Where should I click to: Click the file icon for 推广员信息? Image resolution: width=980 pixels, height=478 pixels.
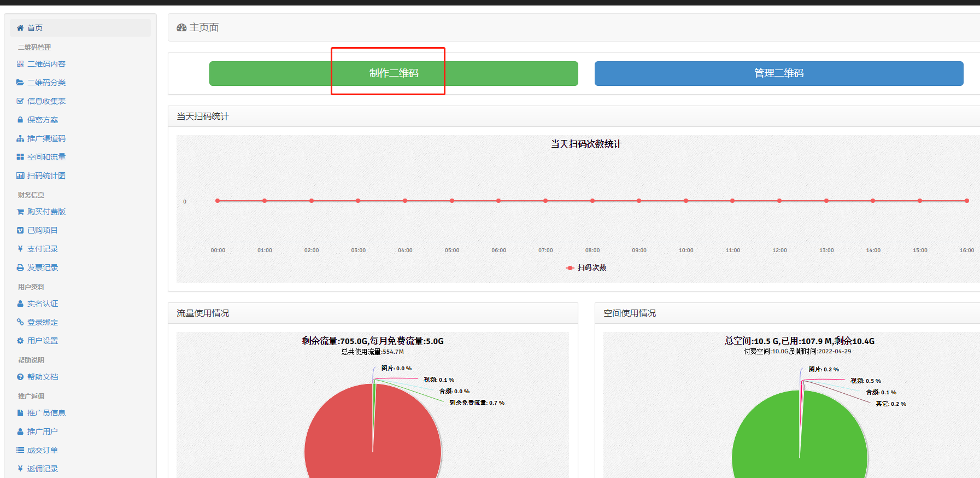pyautogui.click(x=20, y=413)
